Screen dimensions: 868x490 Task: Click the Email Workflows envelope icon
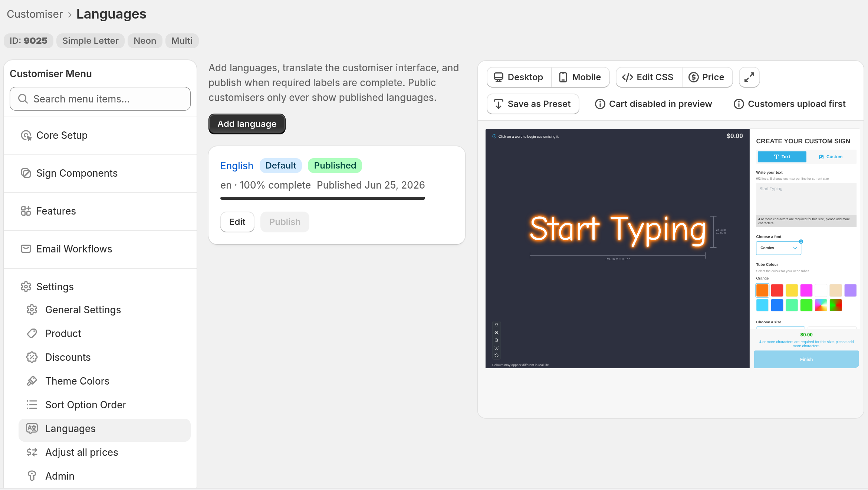[x=26, y=249]
